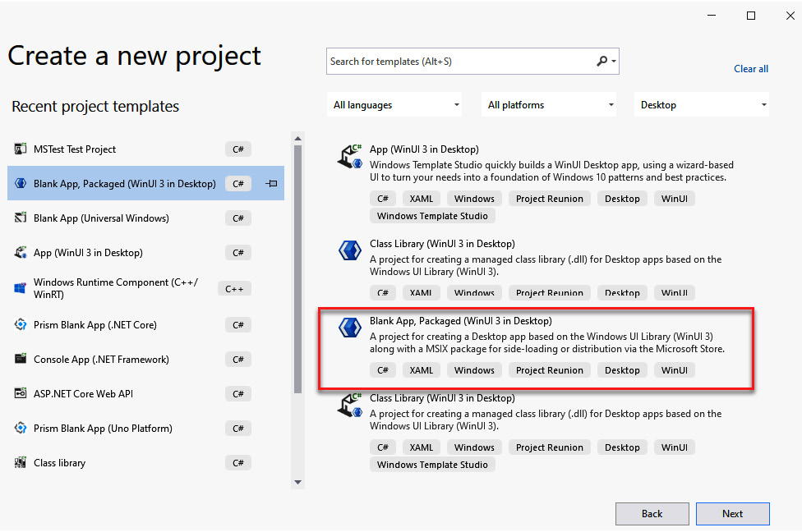Viewport: 802px width, 532px height.
Task: Select ASP.NET Core Web API template
Action: coord(145,394)
